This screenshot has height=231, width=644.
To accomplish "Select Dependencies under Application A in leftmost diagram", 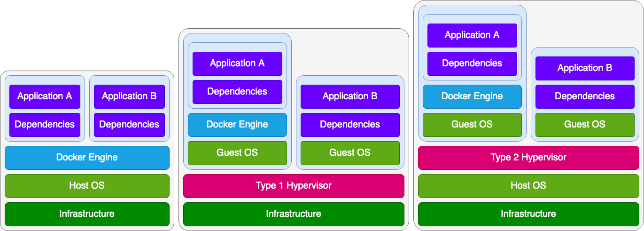I will click(45, 125).
